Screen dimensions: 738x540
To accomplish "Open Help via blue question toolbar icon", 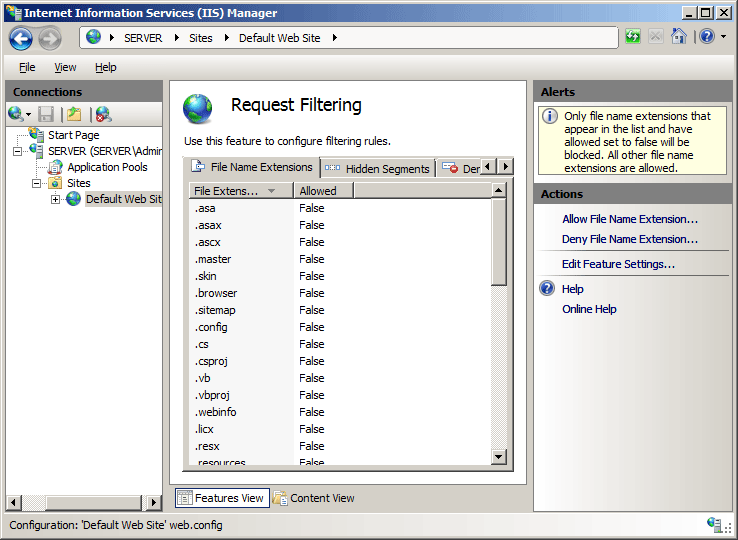I will (707, 36).
